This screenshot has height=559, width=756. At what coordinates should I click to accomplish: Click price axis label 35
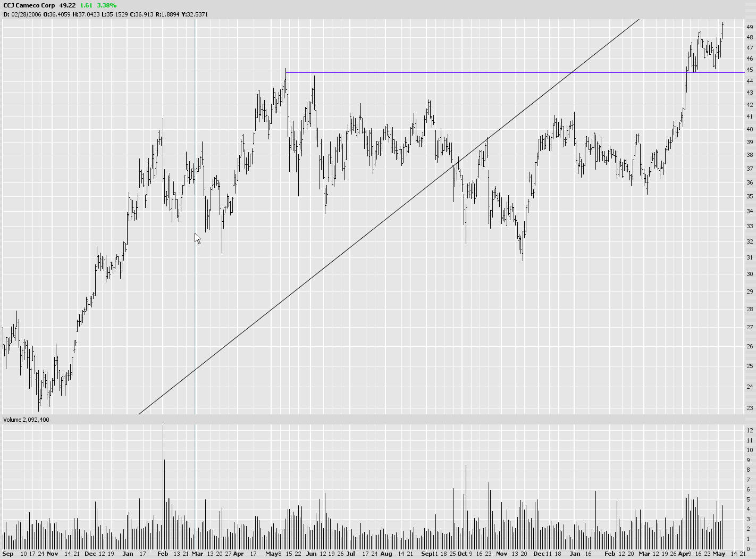point(750,196)
